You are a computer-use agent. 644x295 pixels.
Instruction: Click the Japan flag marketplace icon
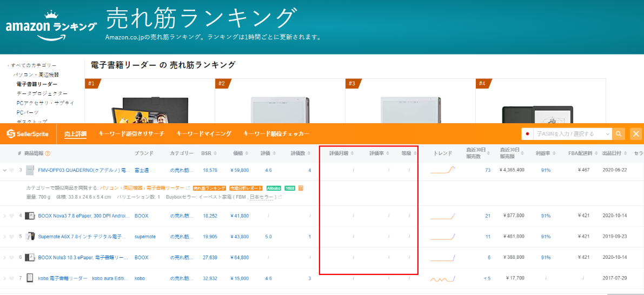point(527,134)
